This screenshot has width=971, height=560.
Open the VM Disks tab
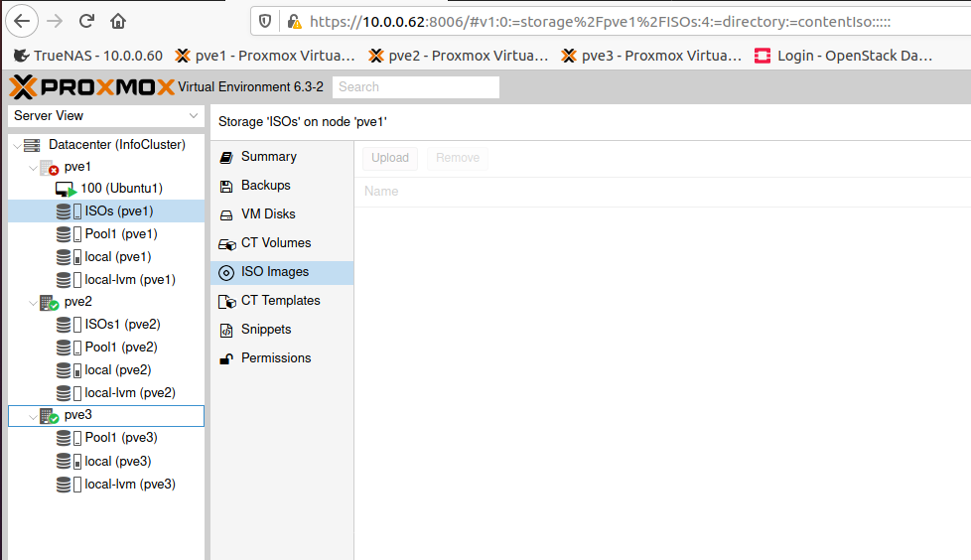click(282, 214)
